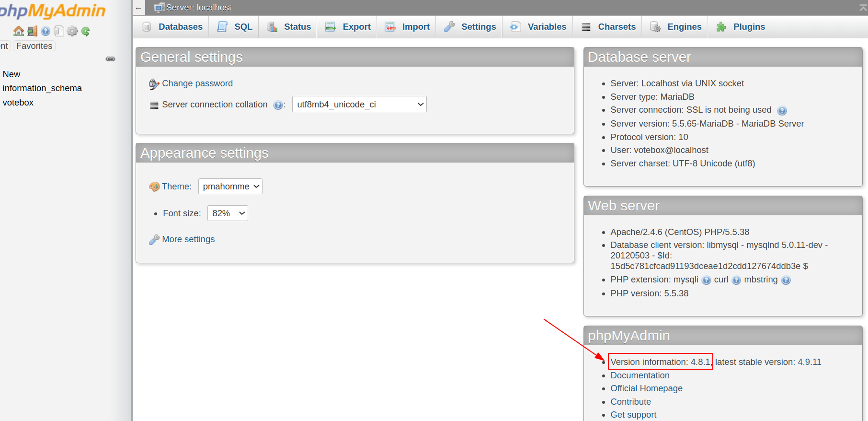Open the More settings link
868x421 pixels.
(x=188, y=239)
